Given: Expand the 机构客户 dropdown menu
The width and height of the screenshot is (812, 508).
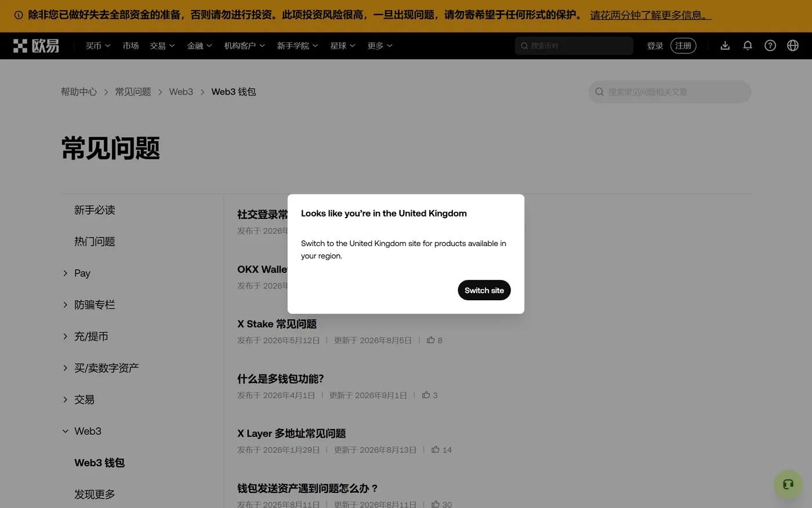Looking at the screenshot, I should (245, 46).
